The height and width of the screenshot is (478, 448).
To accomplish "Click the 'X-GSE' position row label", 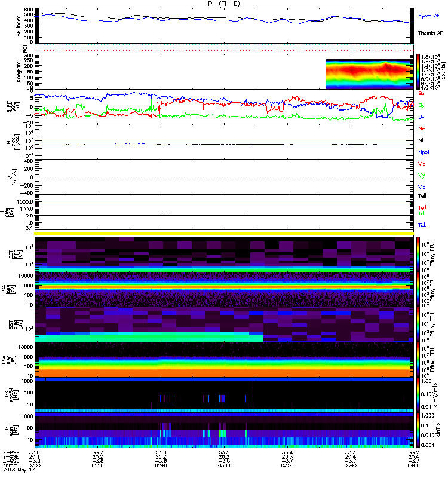I will point(10,452).
